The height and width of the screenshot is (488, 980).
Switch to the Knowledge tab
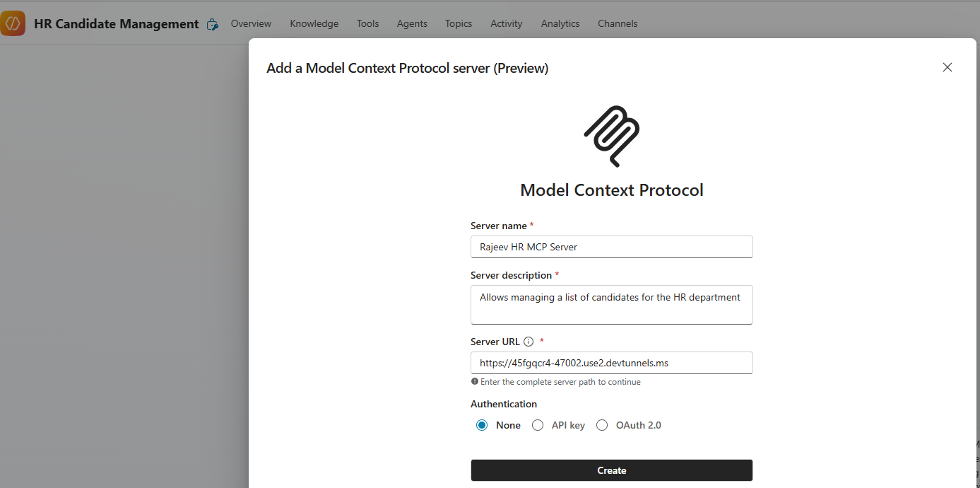point(314,23)
